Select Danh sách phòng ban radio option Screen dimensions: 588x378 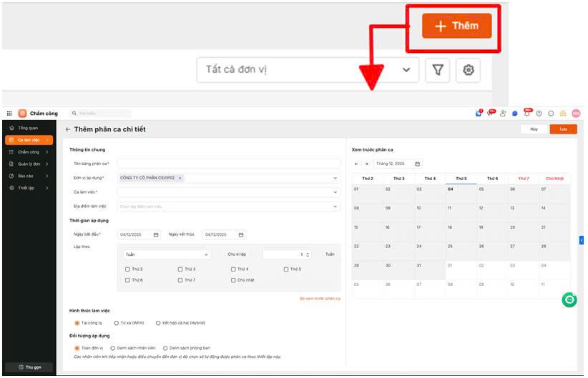coord(165,349)
